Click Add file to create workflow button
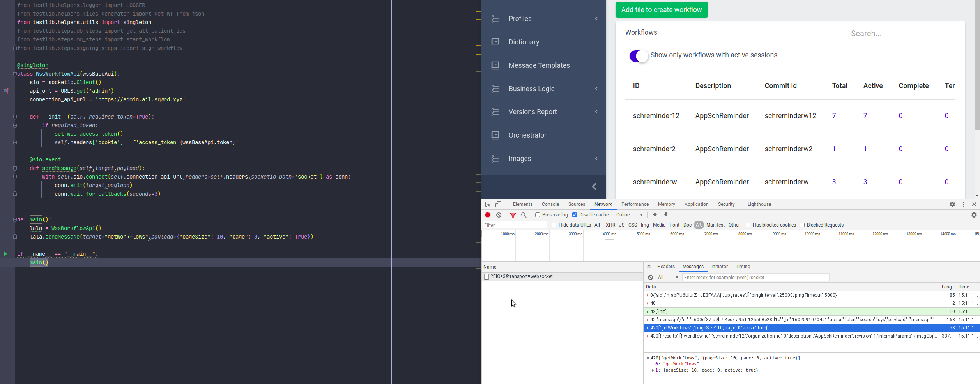Screen dimensions: 980x384 (662, 10)
